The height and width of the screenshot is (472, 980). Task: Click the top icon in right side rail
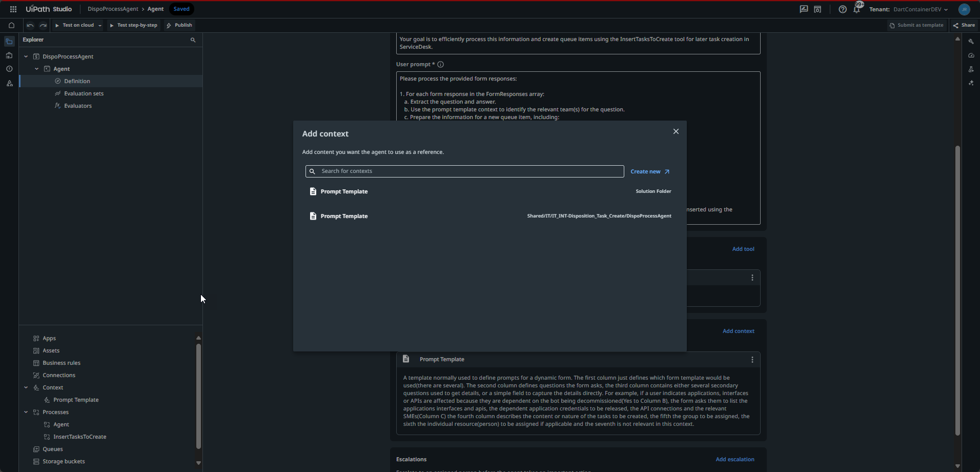coord(971,42)
